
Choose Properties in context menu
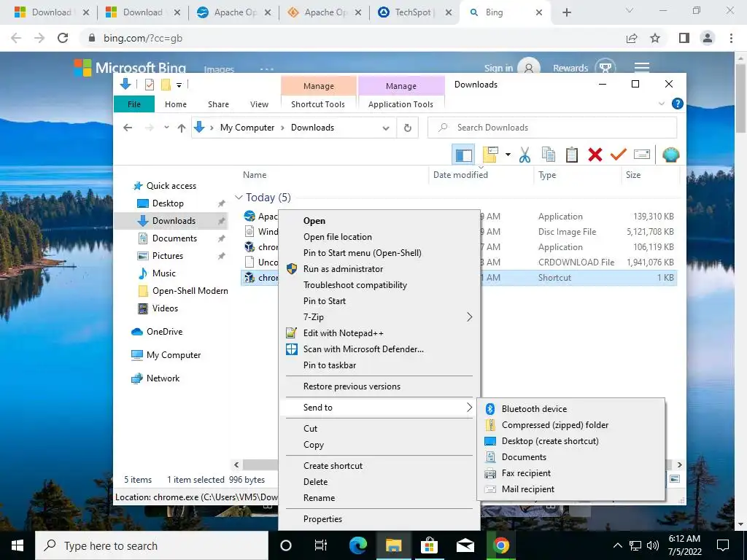tap(322, 519)
